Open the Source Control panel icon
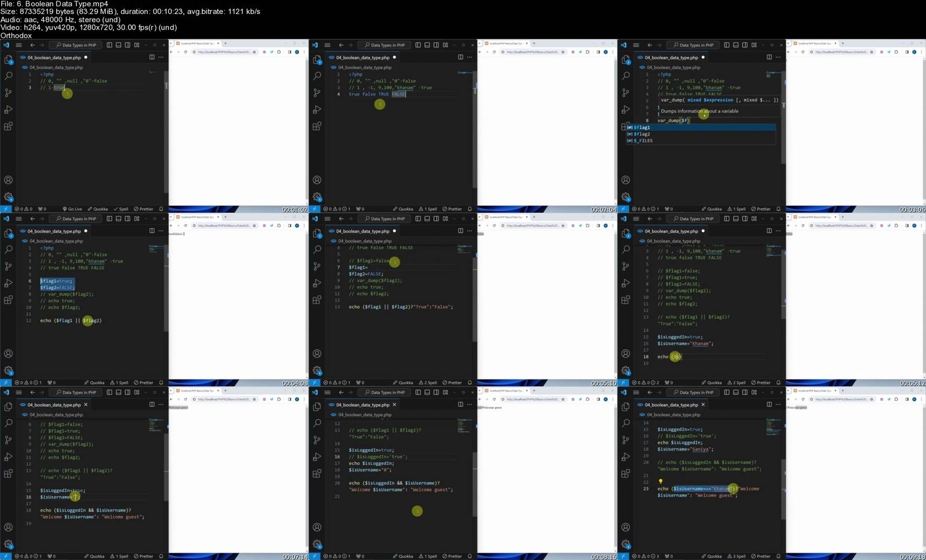Viewport: 926px width, 560px height. (9, 93)
